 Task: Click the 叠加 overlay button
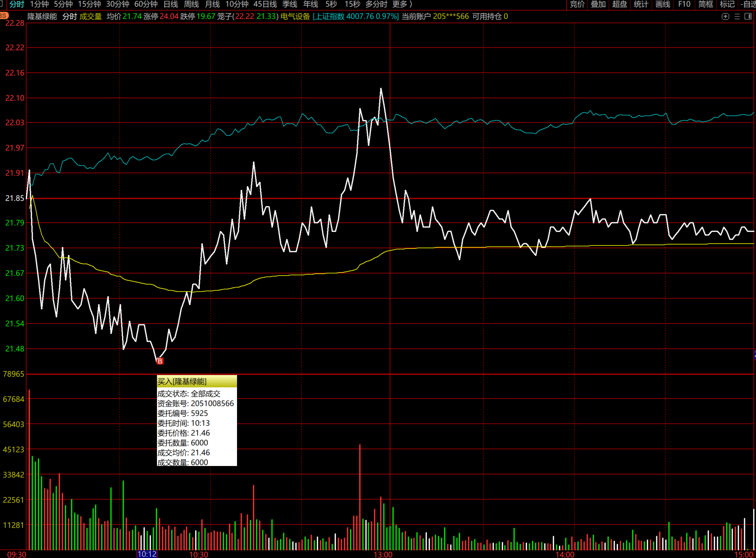598,4
